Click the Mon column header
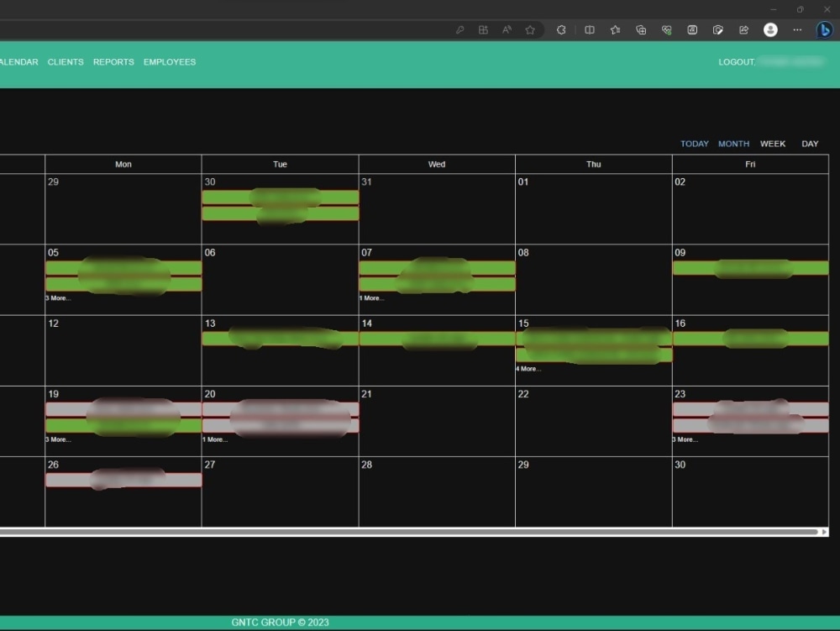Screen dimensions: 840x631 [123, 165]
